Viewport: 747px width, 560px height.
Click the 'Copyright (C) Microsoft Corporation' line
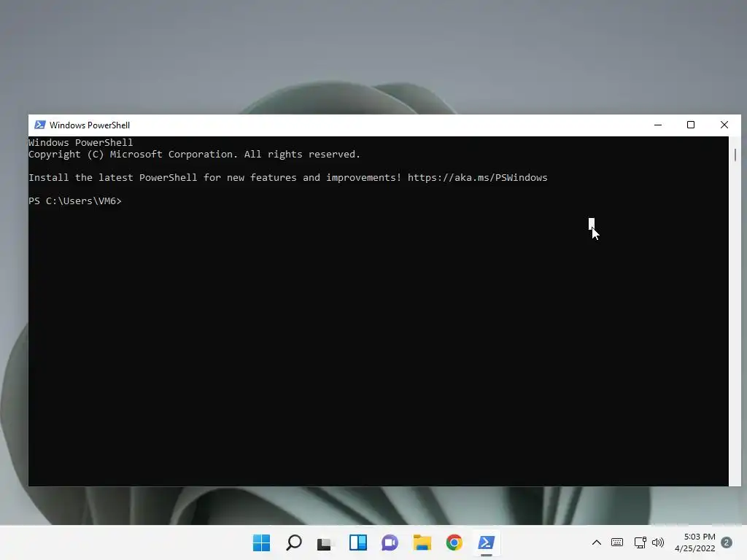pyautogui.click(x=194, y=155)
